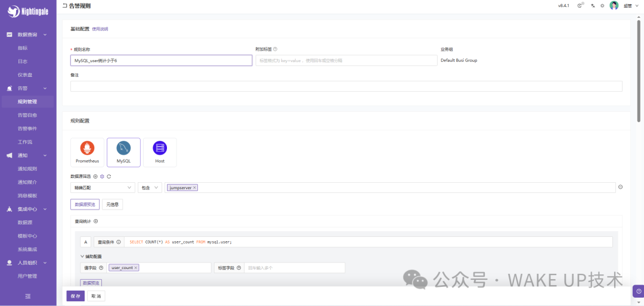Viewport: 644px width, 306px height.
Task: Collapse the 人员组织 sidebar section
Action: [45, 263]
